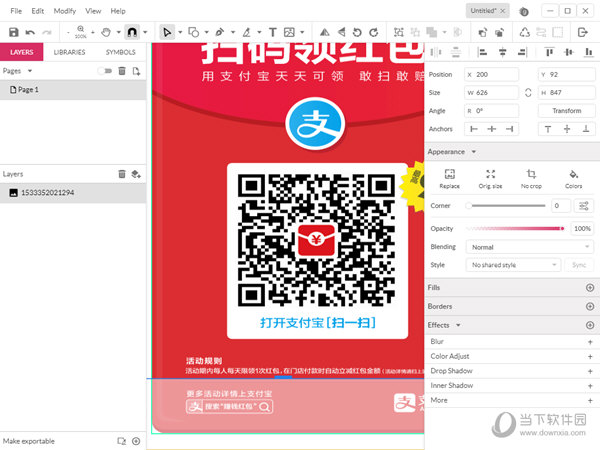Open the Pan tool dropdown arrow
This screenshot has width=600, height=450.
point(119,33)
